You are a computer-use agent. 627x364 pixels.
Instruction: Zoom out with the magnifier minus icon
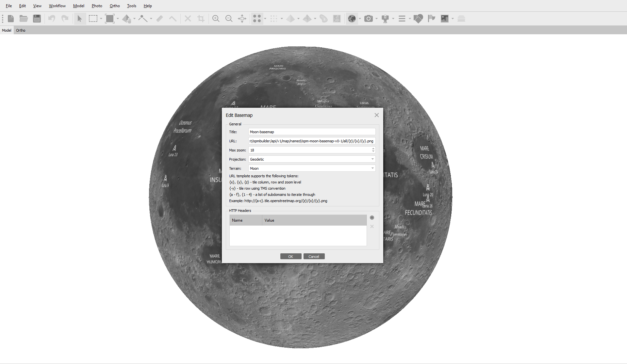click(229, 19)
